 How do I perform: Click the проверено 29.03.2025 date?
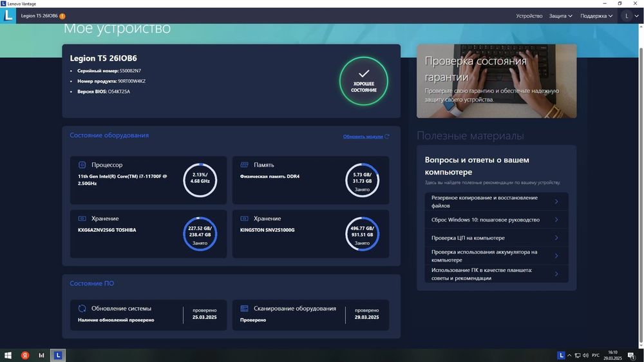pos(367,314)
